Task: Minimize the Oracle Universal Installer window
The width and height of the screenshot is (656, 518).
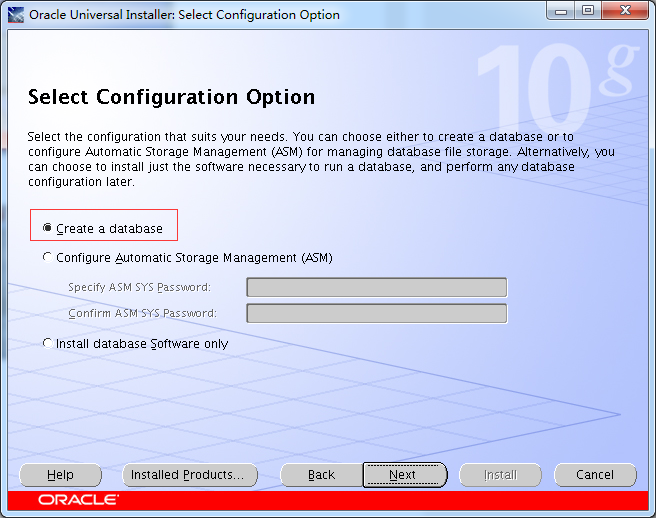Action: [561, 11]
